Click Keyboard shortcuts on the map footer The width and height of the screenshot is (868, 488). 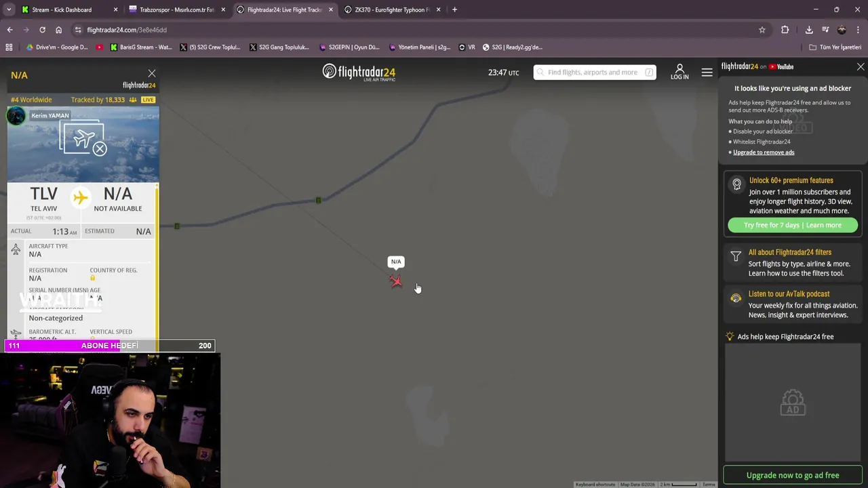coord(595,485)
